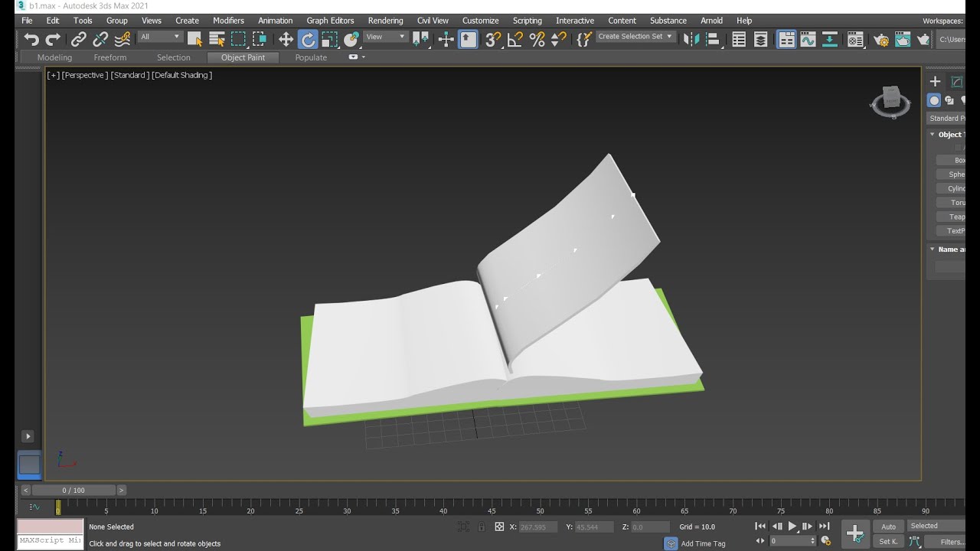Switch to the Modeling ribbon tab

(x=54, y=57)
